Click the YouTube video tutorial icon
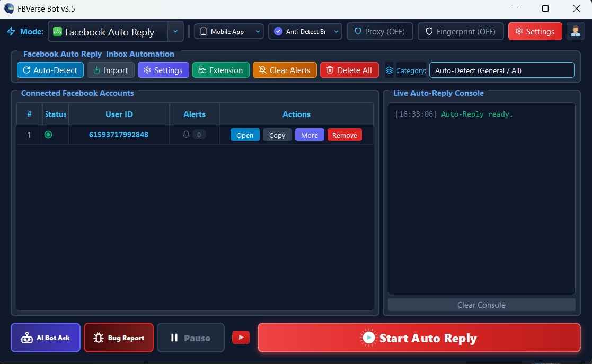The height and width of the screenshot is (364, 592). click(241, 337)
